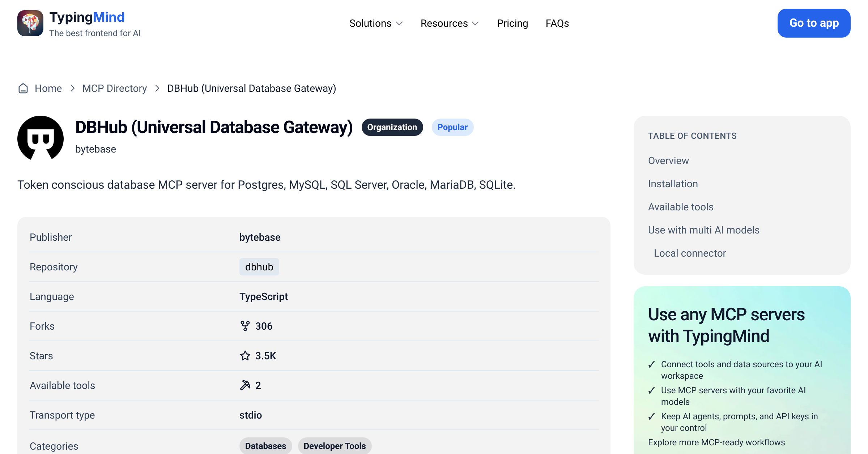Open the dbhub repository link

coord(259,267)
